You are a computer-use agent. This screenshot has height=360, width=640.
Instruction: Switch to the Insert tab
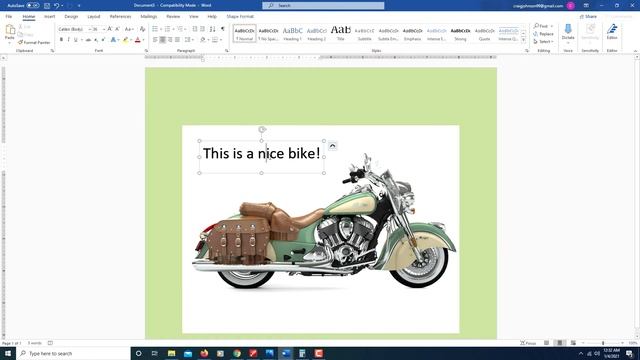click(x=49, y=16)
